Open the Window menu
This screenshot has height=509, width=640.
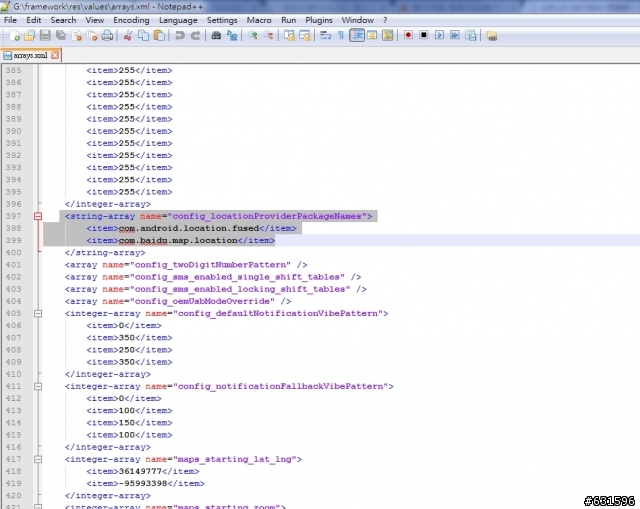pos(358,20)
